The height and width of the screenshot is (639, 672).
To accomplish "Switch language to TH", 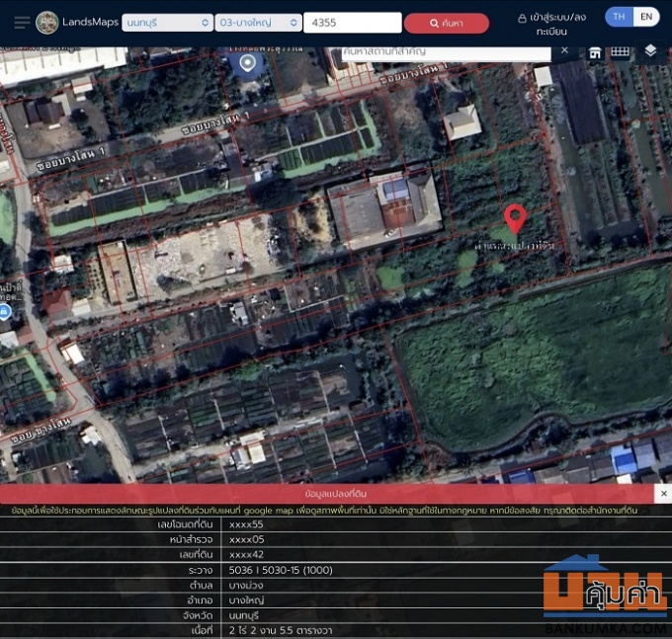I will (x=619, y=17).
